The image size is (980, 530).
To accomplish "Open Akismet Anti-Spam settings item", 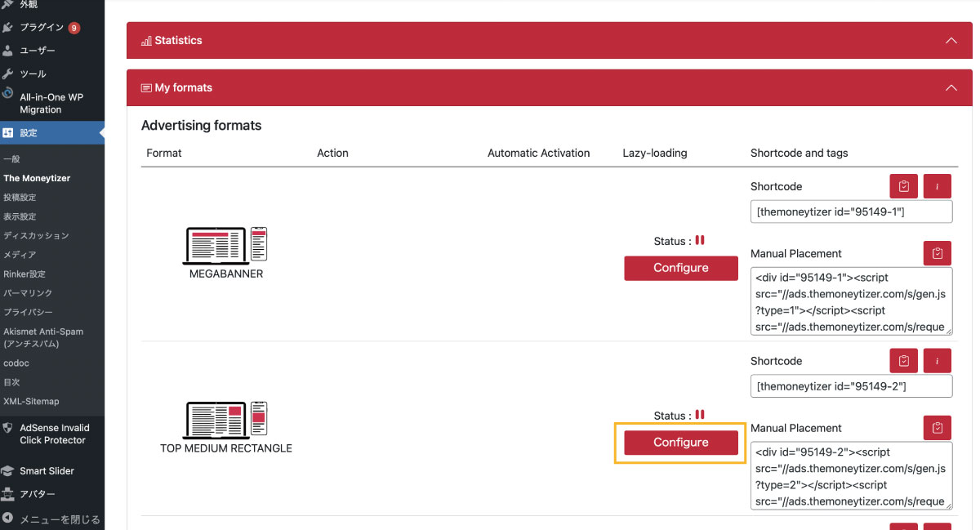I will pos(43,337).
